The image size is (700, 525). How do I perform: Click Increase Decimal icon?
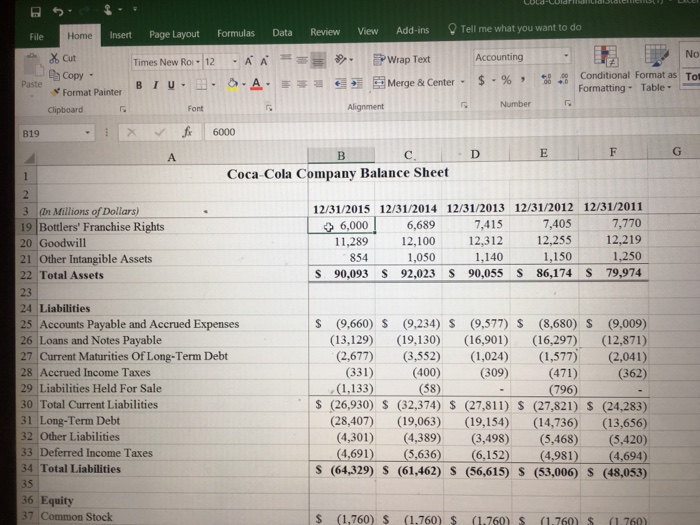(x=546, y=79)
